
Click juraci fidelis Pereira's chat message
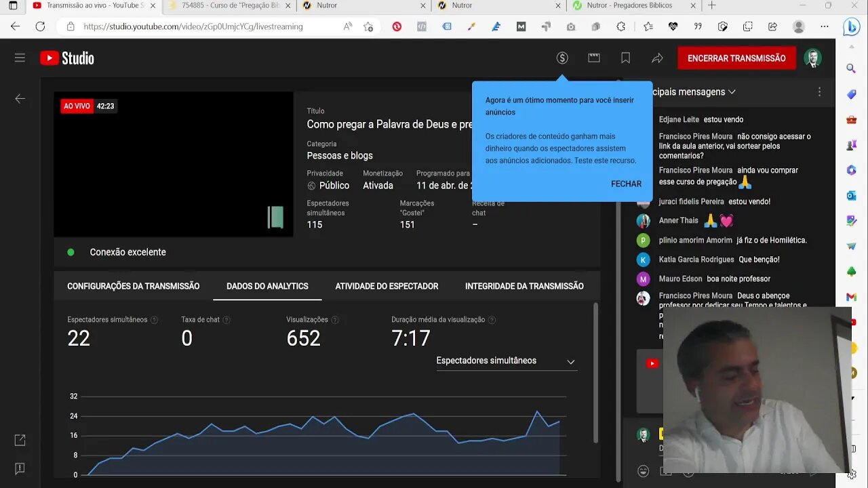tap(715, 201)
